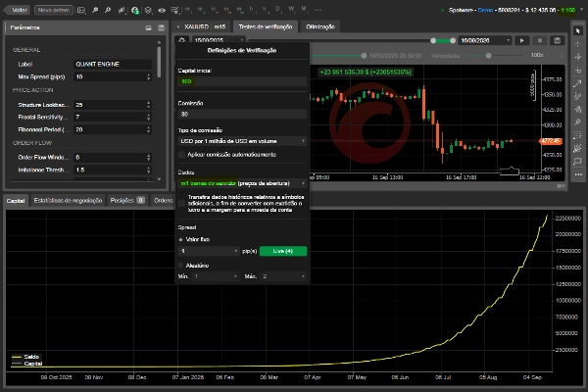The image size is (588, 392).
Task: Select the measure ruler tool
Action: click(x=578, y=70)
